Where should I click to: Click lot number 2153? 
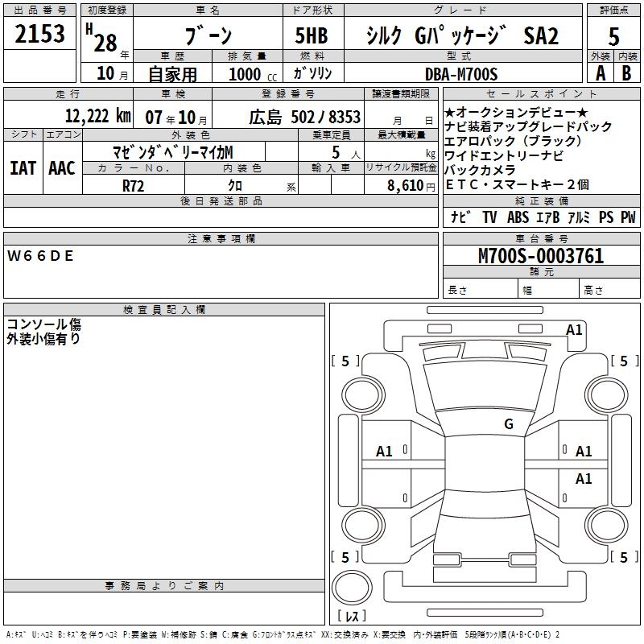(39, 34)
